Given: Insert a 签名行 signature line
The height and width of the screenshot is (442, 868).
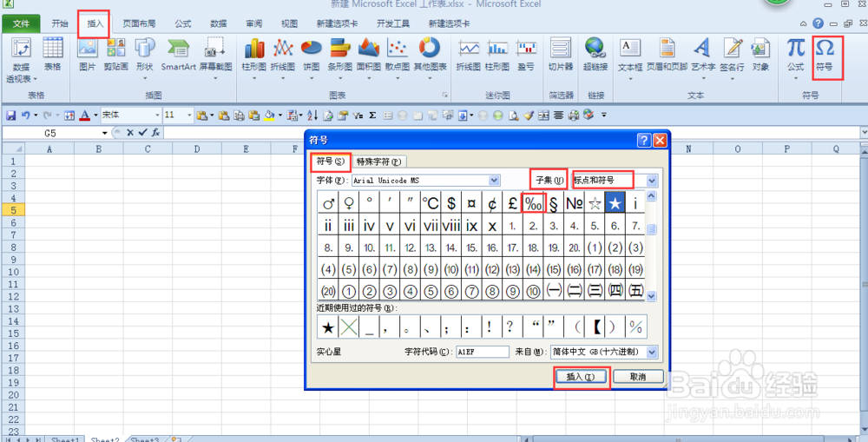Looking at the screenshot, I should click(733, 58).
